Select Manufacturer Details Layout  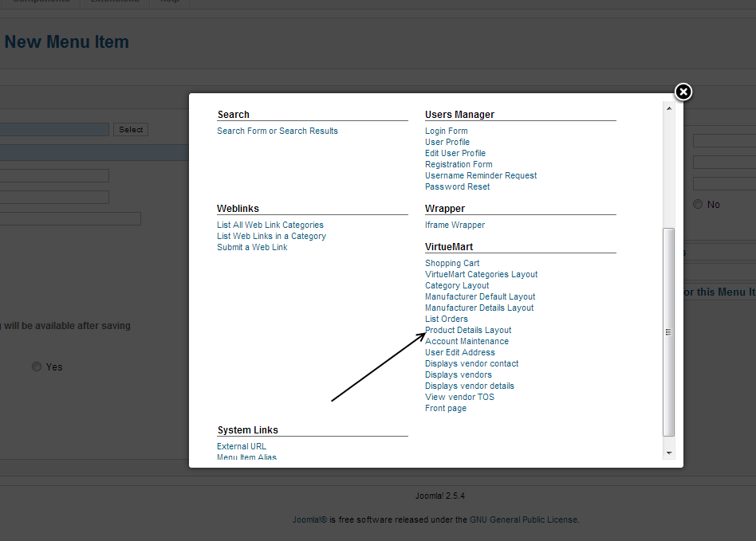pos(479,308)
